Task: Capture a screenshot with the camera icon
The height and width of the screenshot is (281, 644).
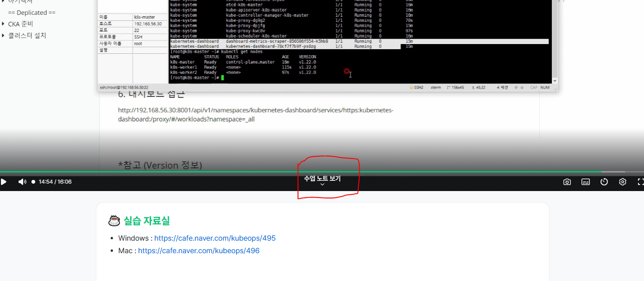Action: point(567,182)
